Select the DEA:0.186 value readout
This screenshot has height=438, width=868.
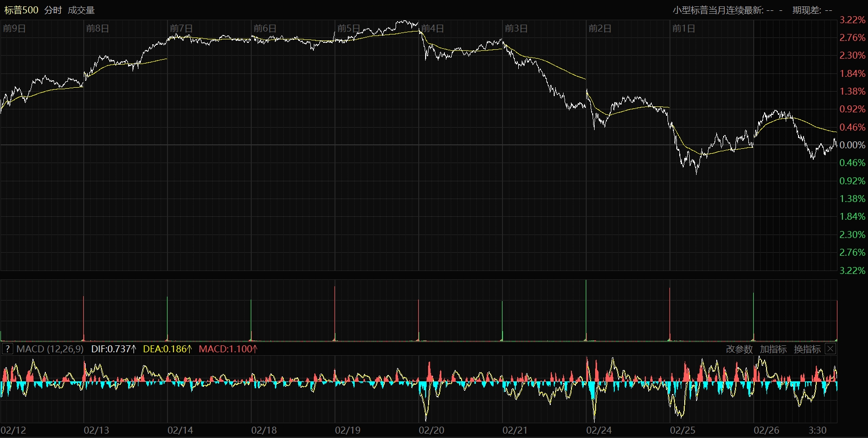point(167,349)
